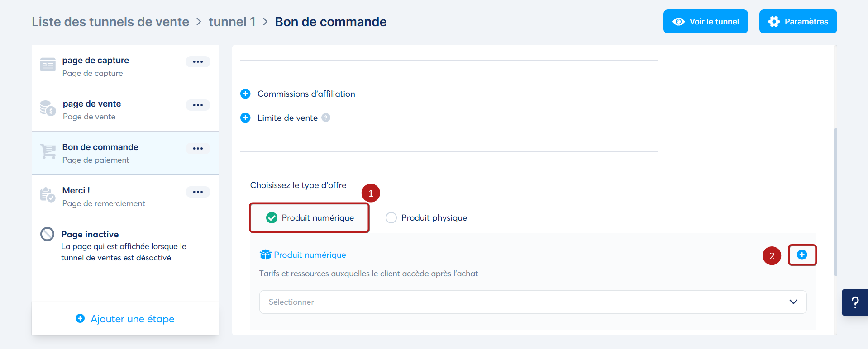Select the Produit physique radio option
Viewport: 868px width, 349px height.
(391, 218)
